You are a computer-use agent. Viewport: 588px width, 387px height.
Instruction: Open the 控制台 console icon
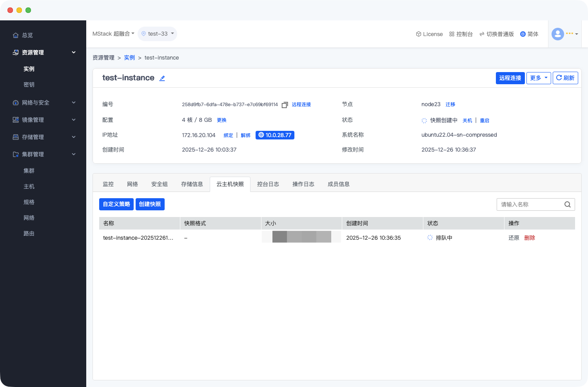tap(452, 34)
